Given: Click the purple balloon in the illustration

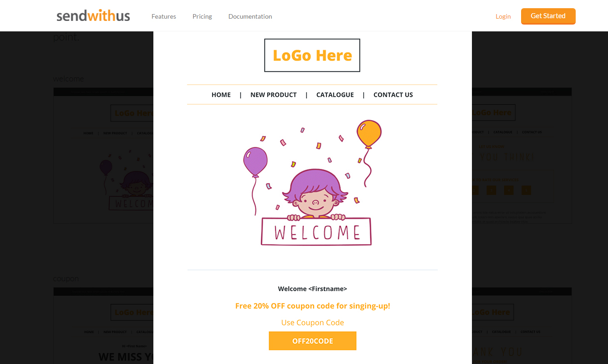Looking at the screenshot, I should tap(255, 162).
